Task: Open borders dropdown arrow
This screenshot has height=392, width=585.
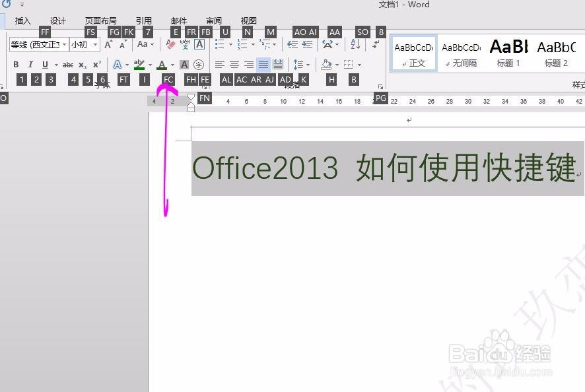Action: 359,65
